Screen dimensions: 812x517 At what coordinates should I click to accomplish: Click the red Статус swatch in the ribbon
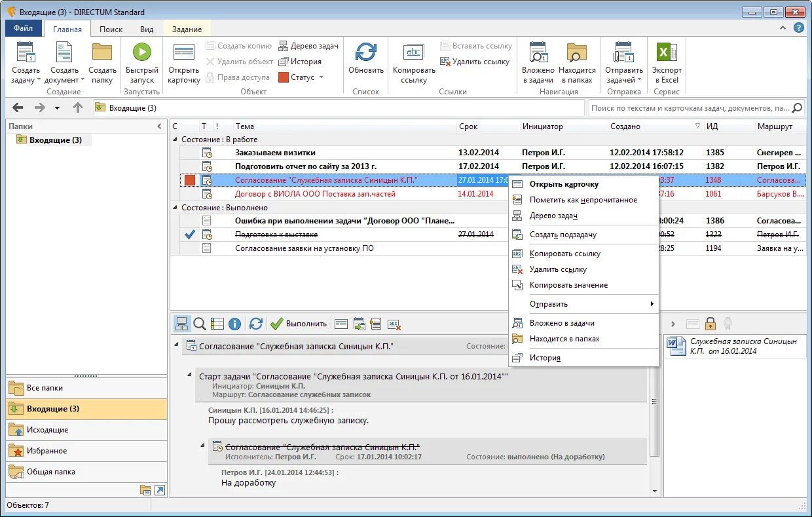pyautogui.click(x=284, y=77)
